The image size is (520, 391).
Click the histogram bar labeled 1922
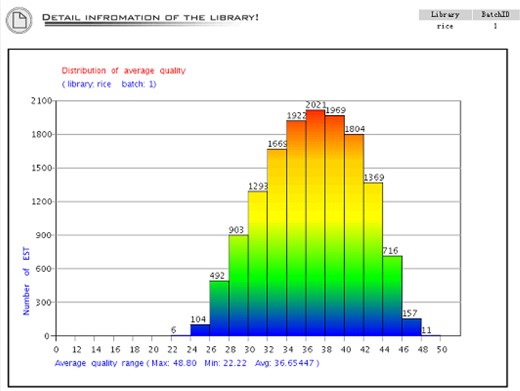pos(296,228)
